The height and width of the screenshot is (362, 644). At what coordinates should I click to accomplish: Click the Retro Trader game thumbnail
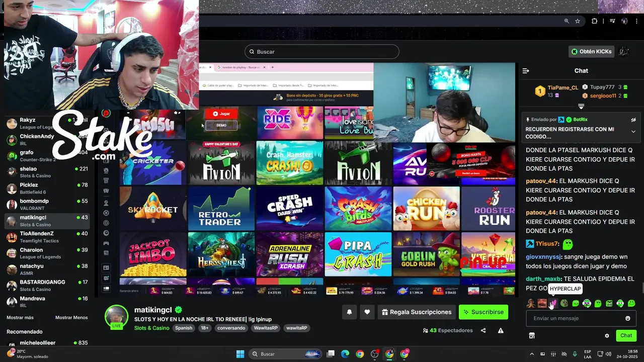tap(221, 209)
